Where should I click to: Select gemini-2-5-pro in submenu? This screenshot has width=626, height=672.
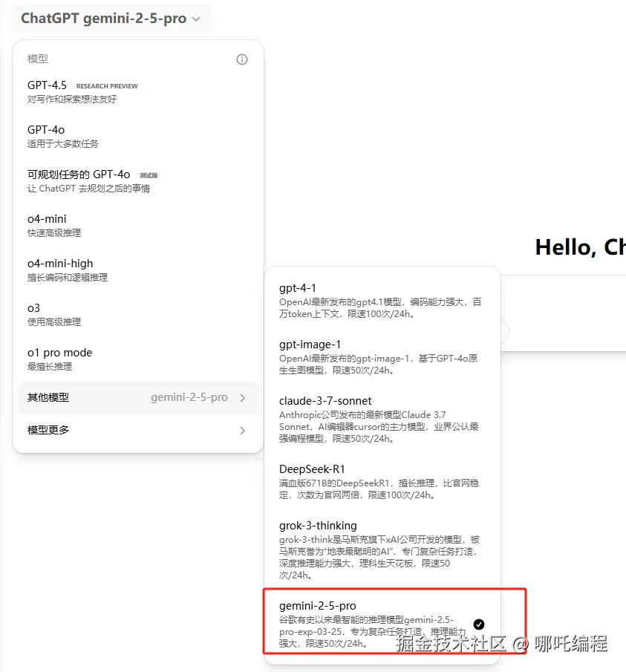382,624
